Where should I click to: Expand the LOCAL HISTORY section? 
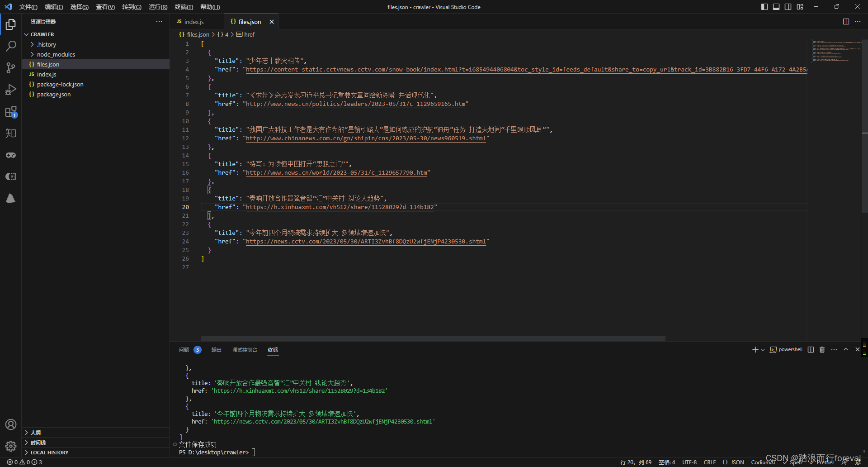coord(95,453)
